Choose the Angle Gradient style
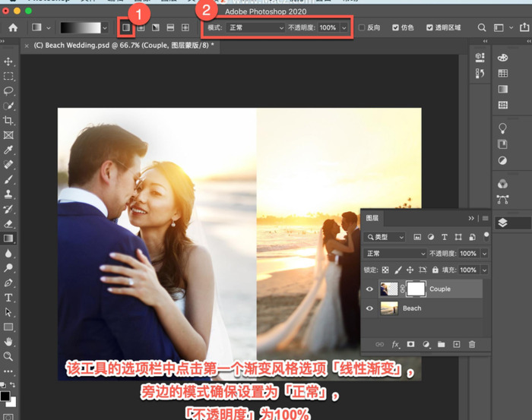The image size is (532, 420). pos(156,27)
